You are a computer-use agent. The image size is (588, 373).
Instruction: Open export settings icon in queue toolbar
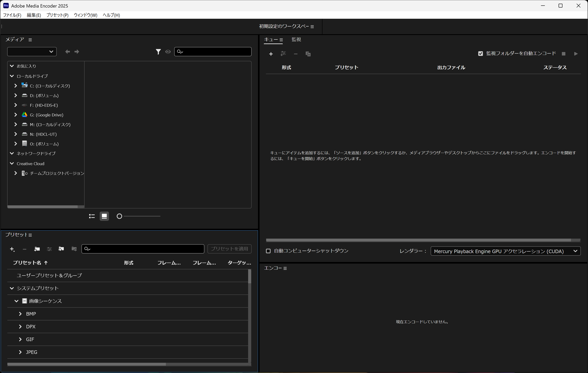point(283,54)
